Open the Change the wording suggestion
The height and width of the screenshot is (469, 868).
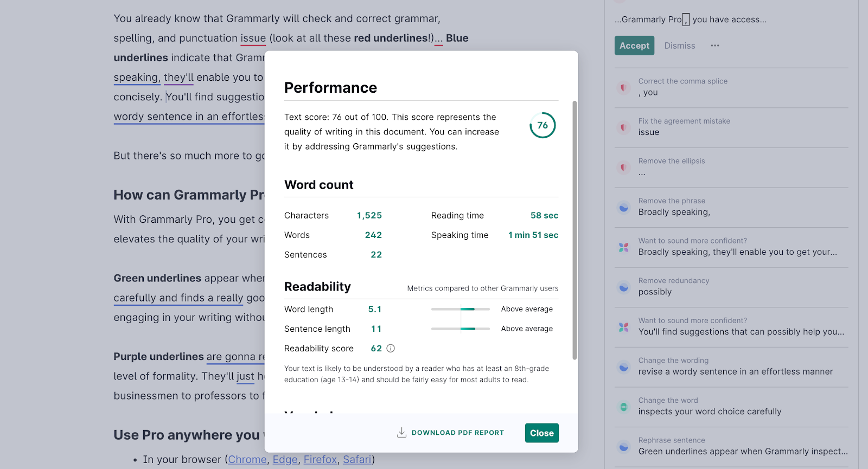[731, 367]
